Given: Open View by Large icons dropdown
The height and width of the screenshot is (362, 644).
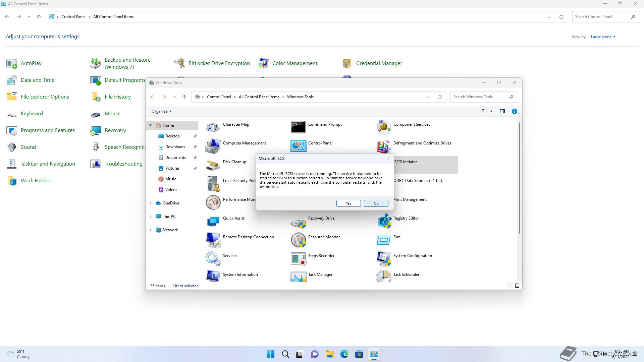Looking at the screenshot, I should pyautogui.click(x=603, y=37).
